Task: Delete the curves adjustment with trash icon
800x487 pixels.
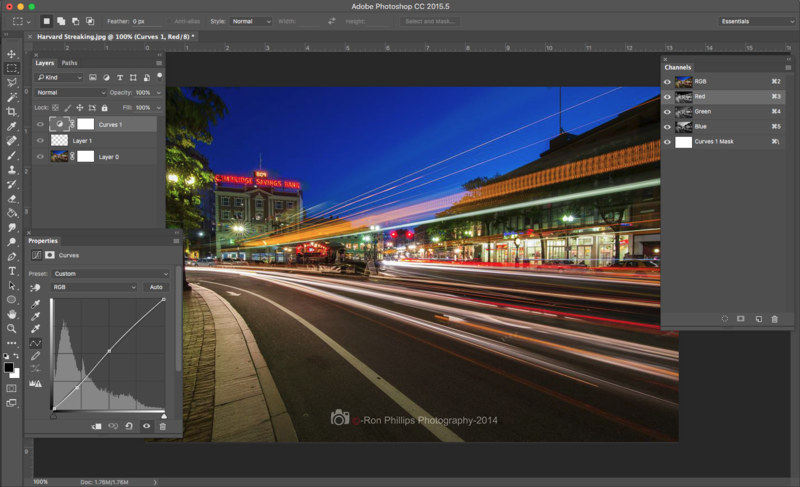Action: click(x=163, y=426)
